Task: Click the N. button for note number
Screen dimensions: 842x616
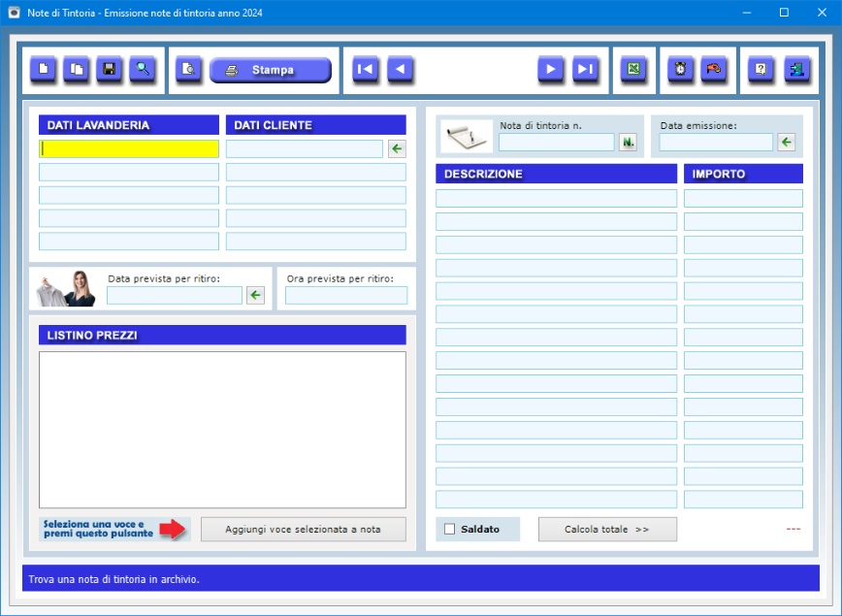Action: click(x=628, y=143)
